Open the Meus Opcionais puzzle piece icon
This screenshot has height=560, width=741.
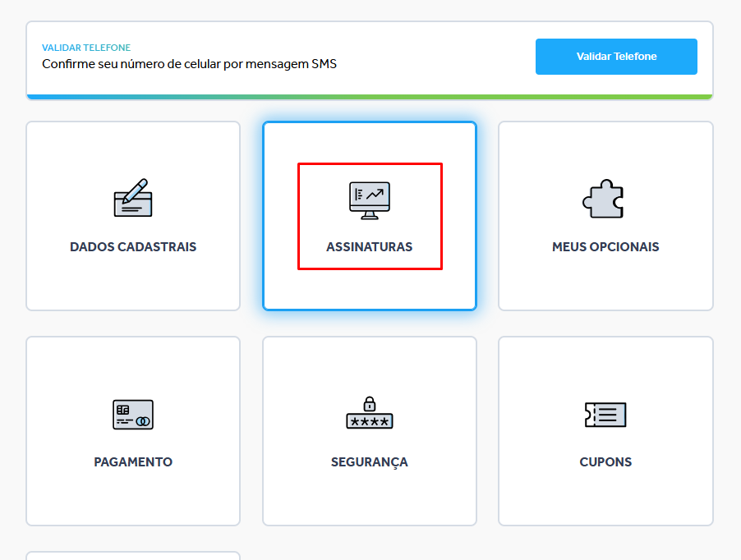click(603, 199)
